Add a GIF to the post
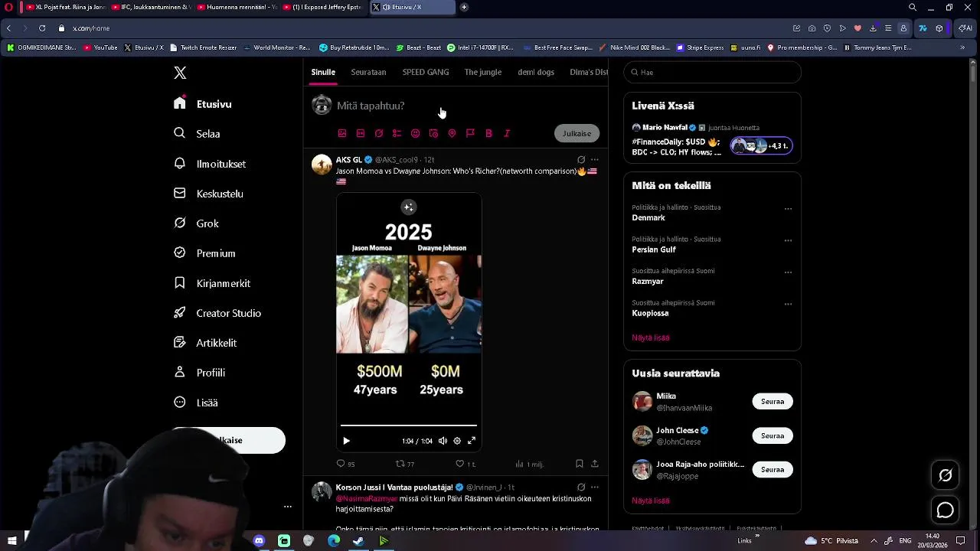Image resolution: width=980 pixels, height=551 pixels. (361, 133)
